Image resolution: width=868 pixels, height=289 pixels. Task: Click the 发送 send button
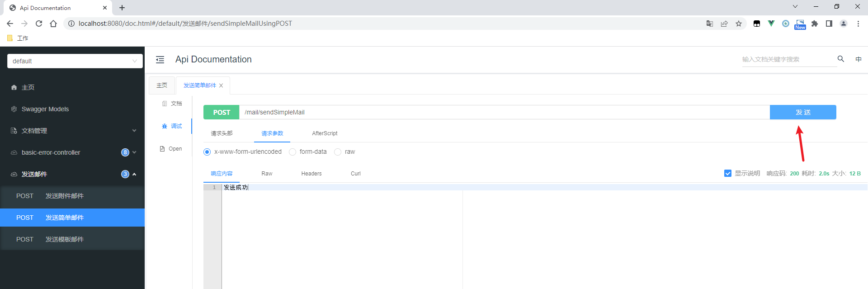coord(803,112)
